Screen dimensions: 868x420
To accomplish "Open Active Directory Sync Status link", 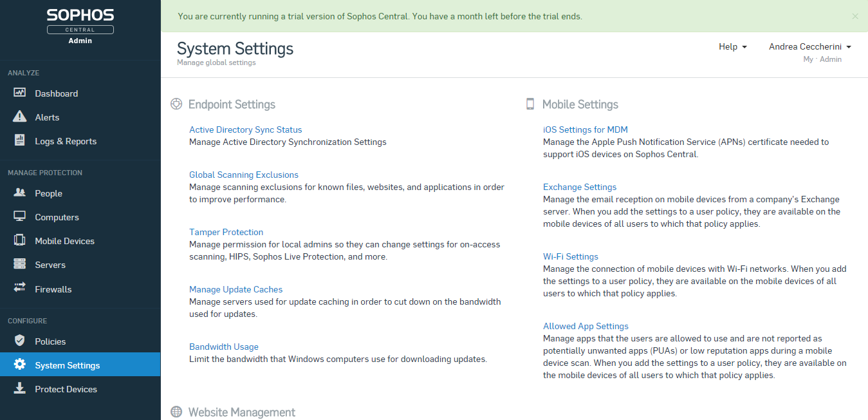I will click(245, 129).
